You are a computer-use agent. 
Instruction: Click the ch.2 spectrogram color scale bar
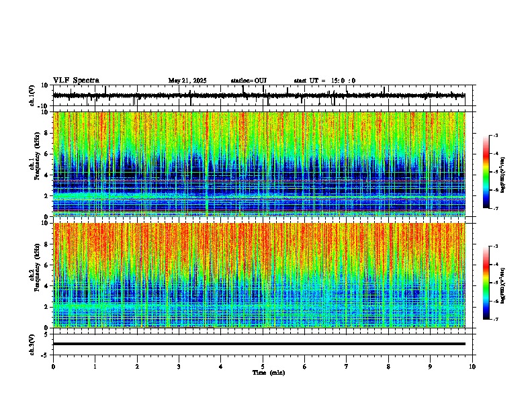[486, 283]
